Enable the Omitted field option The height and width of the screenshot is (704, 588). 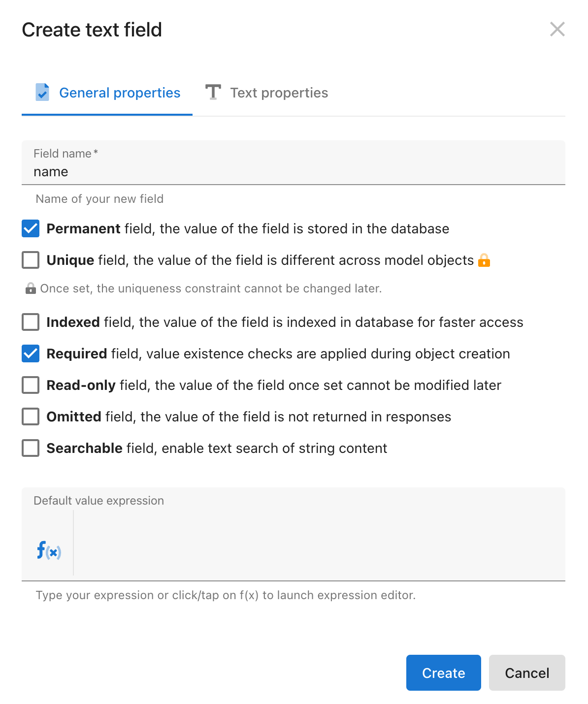(x=31, y=416)
